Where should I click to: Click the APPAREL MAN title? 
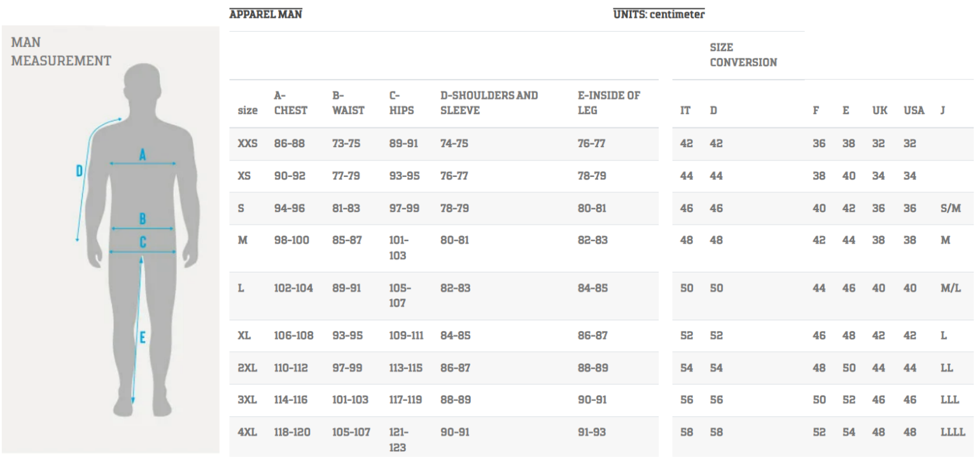point(265,15)
